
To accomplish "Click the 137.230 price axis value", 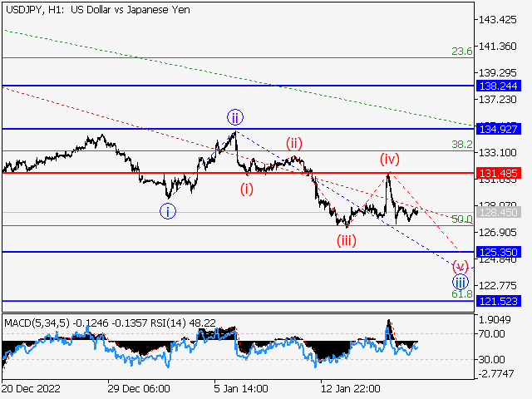I will point(497,100).
